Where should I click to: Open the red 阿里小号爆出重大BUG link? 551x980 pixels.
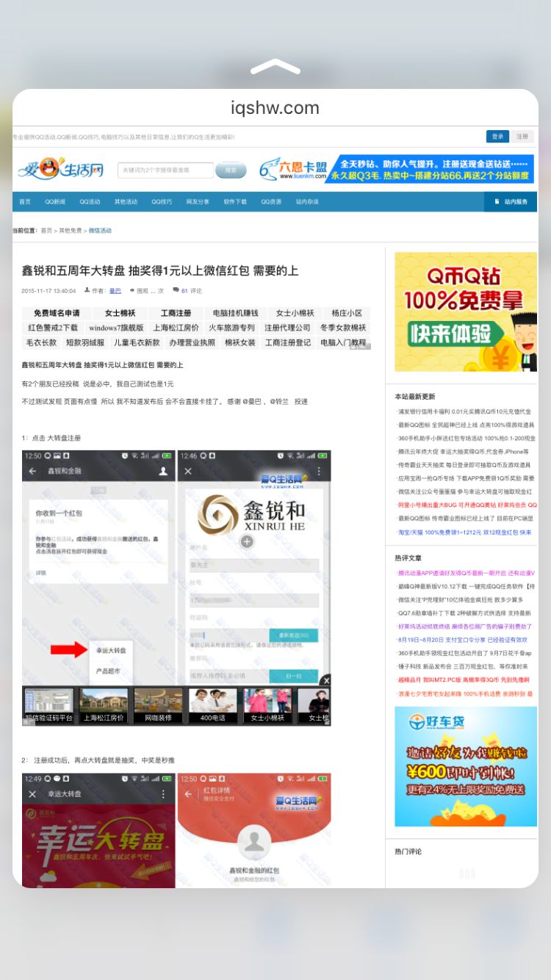(x=467, y=505)
